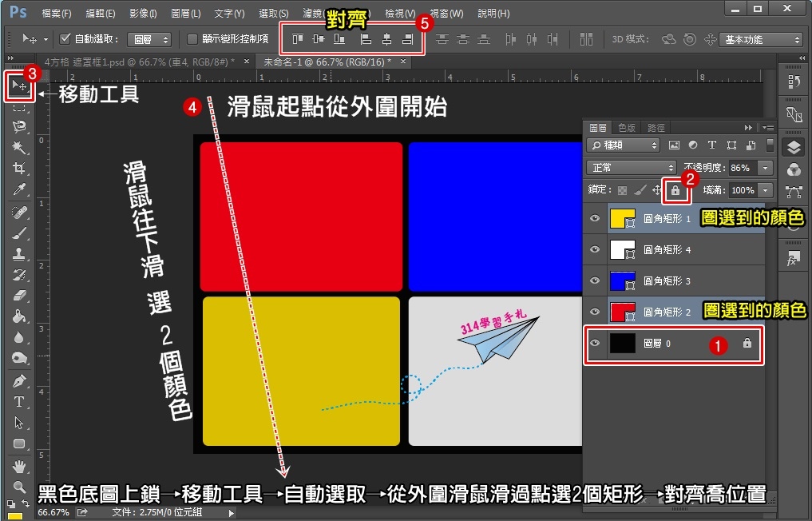Open the 種類 layer filter dropdown
Image resolution: width=812 pixels, height=521 pixels.
623,145
